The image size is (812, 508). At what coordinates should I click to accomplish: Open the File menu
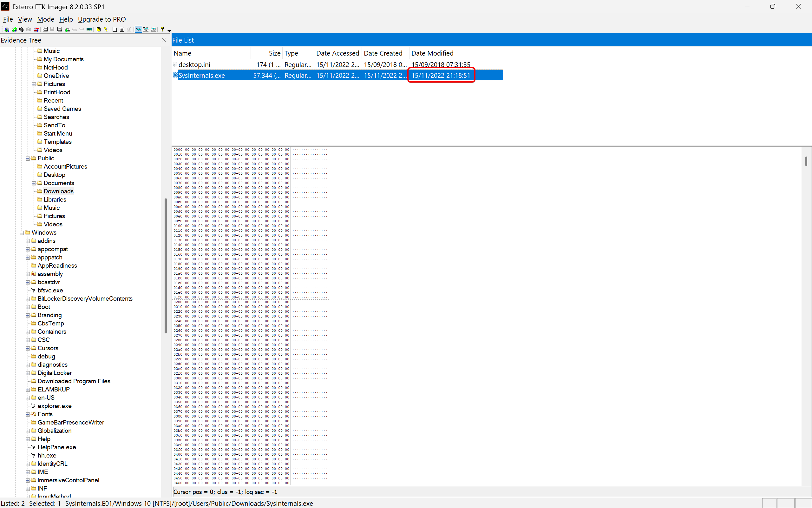(x=8, y=19)
